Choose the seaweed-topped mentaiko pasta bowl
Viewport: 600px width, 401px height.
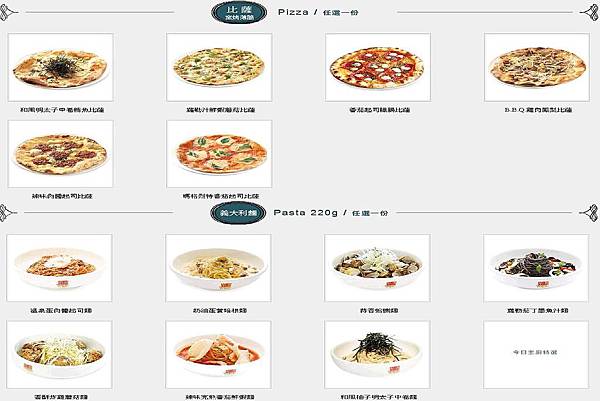[377, 355]
